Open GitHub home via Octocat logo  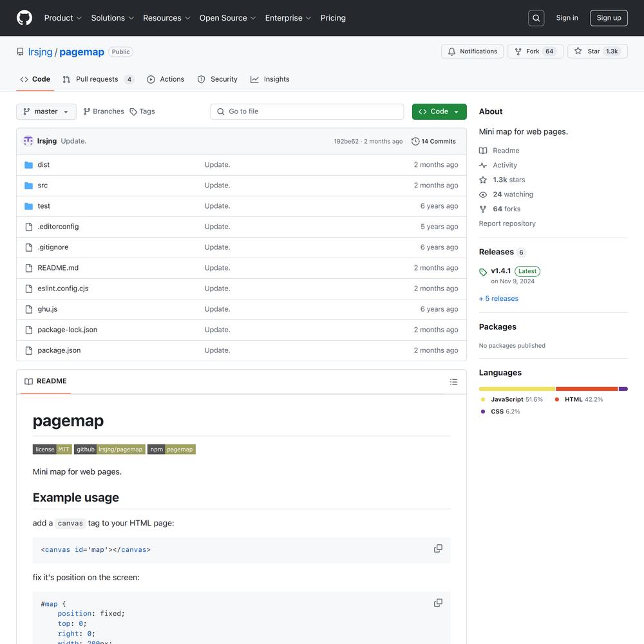[x=24, y=18]
